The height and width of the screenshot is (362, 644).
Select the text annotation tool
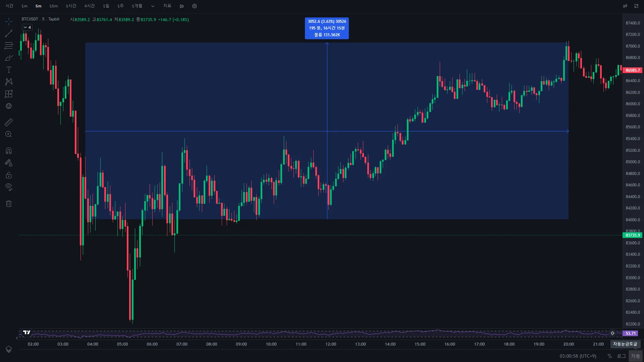click(9, 70)
